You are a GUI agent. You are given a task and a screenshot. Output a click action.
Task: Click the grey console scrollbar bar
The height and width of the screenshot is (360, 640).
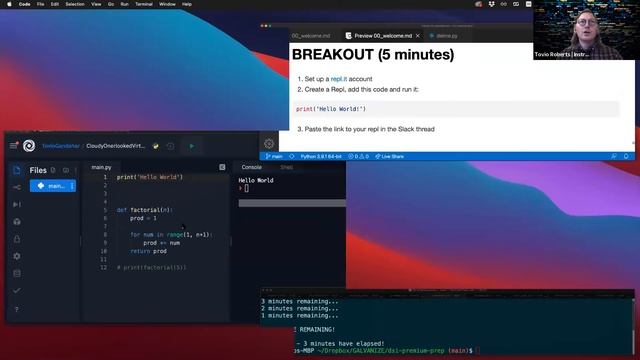pyautogui.click(x=292, y=203)
